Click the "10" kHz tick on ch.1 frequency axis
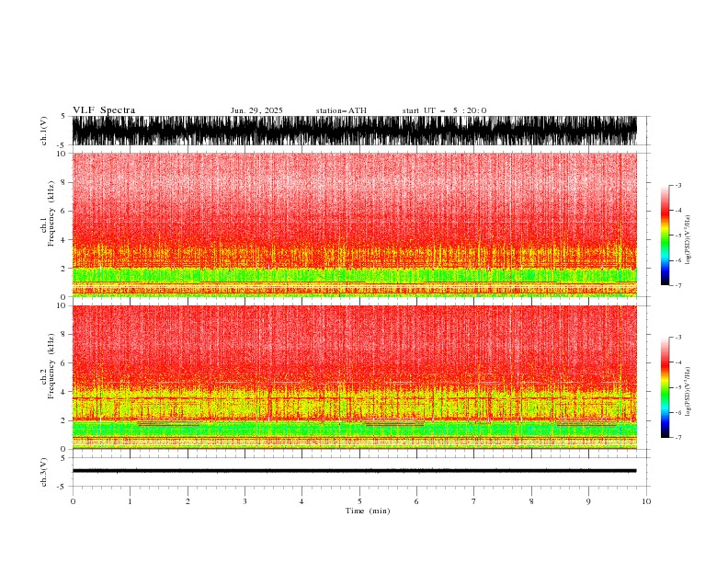Viewport: 728px width, 563px height. coord(62,154)
